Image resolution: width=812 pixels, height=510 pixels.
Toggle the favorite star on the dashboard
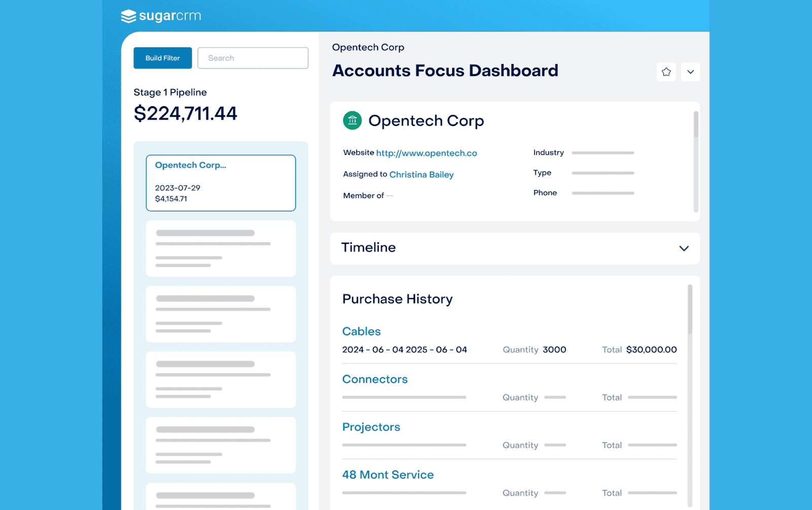[666, 72]
